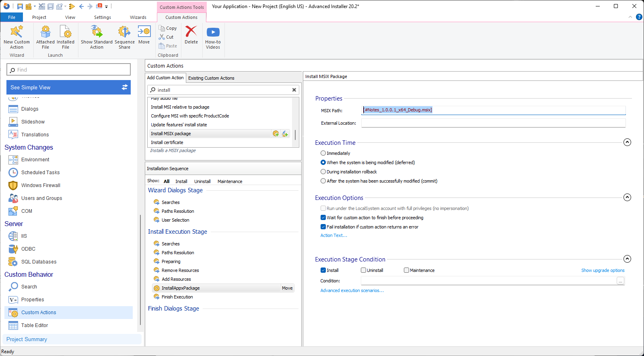Click the custom action list scrollbar
The image size is (644, 356).
pos(295,135)
